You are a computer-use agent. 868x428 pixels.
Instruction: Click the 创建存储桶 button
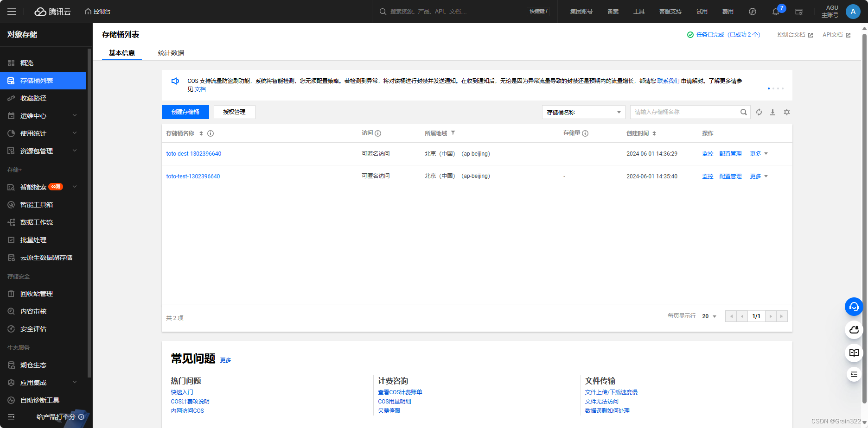coord(185,112)
